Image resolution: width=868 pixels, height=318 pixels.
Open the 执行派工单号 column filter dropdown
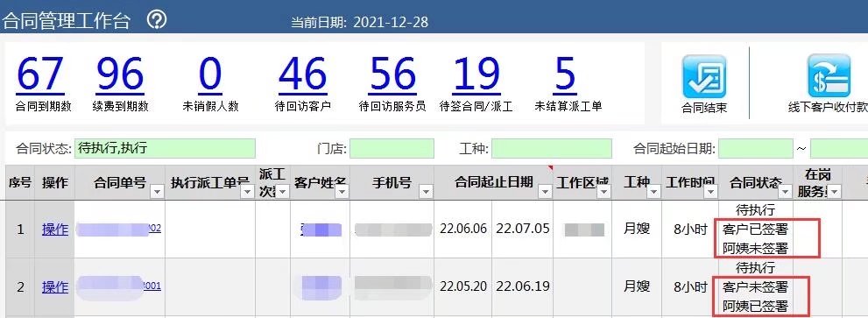click(247, 192)
